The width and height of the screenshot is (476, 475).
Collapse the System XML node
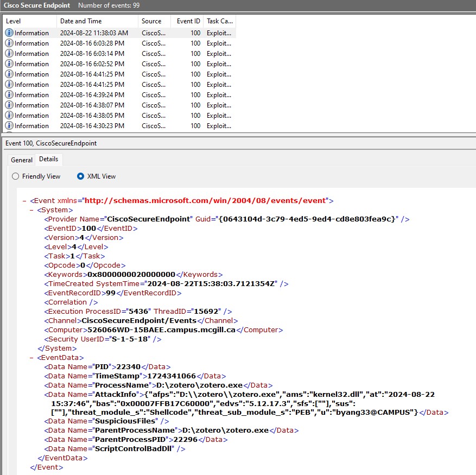[x=31, y=210]
